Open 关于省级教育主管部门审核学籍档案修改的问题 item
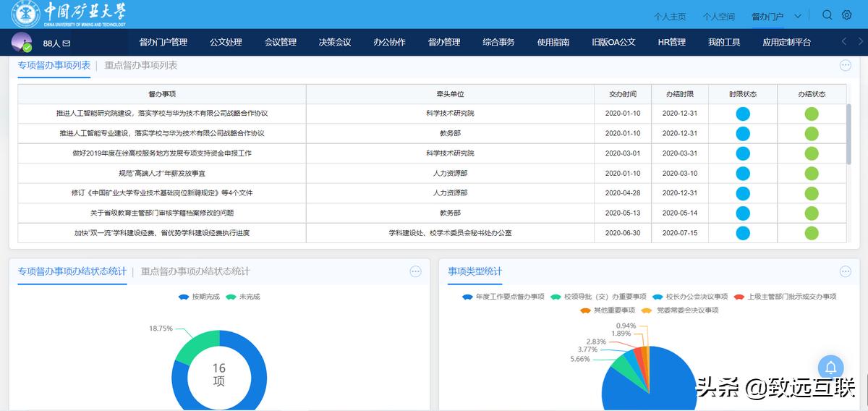The image size is (868, 411). pos(162,213)
